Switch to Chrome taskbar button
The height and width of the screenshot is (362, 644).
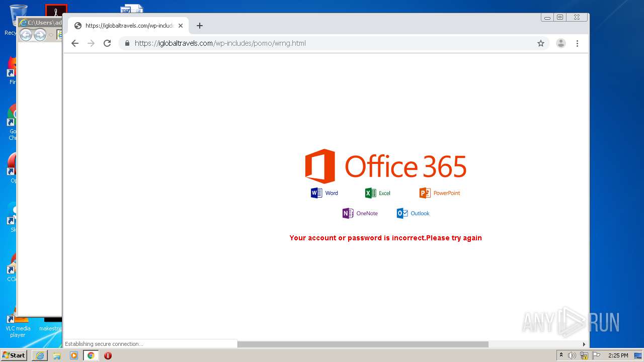tap(91, 355)
